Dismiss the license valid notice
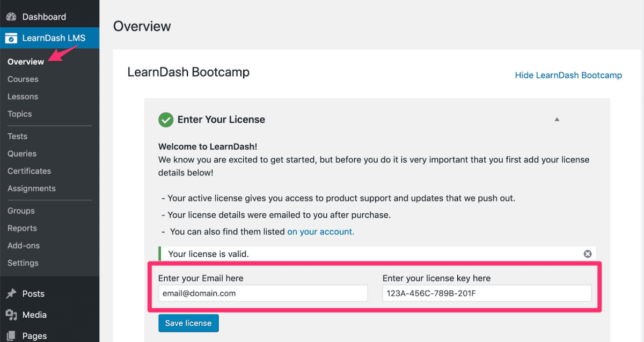 pos(587,254)
